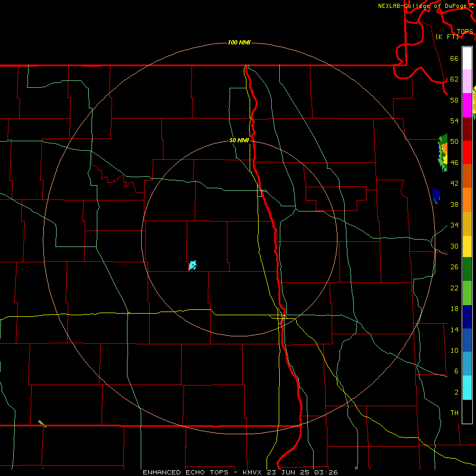The width and height of the screenshot is (476, 476).
Task: Click the '50 NMI' range ring label
Action: [x=239, y=140]
